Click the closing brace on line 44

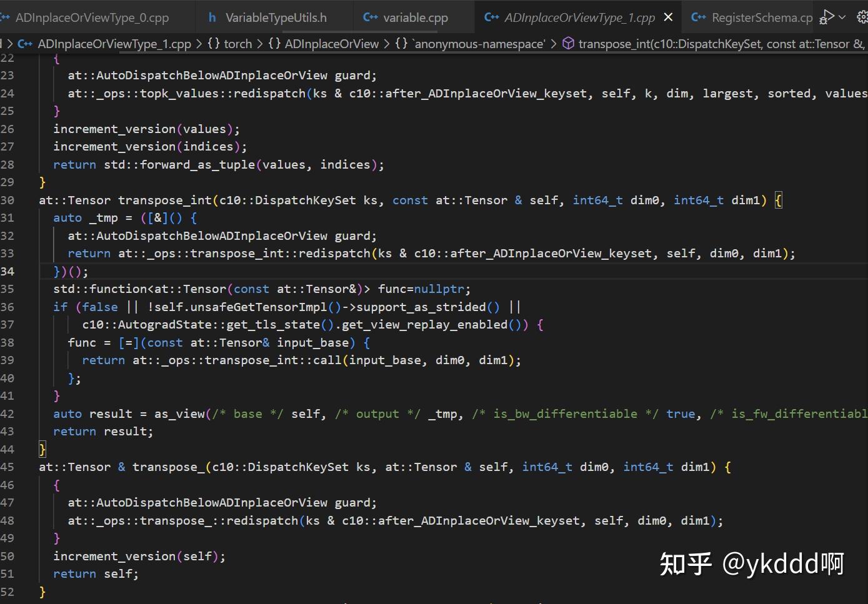pos(42,449)
